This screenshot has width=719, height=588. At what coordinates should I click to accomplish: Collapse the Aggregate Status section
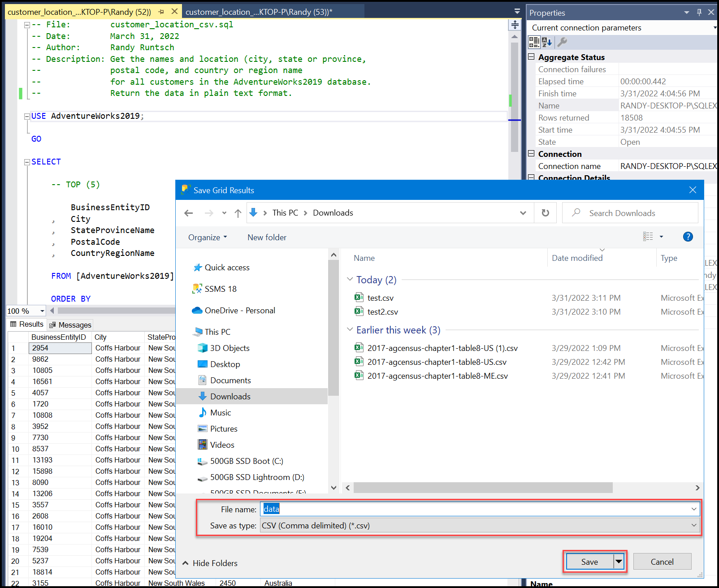[531, 57]
